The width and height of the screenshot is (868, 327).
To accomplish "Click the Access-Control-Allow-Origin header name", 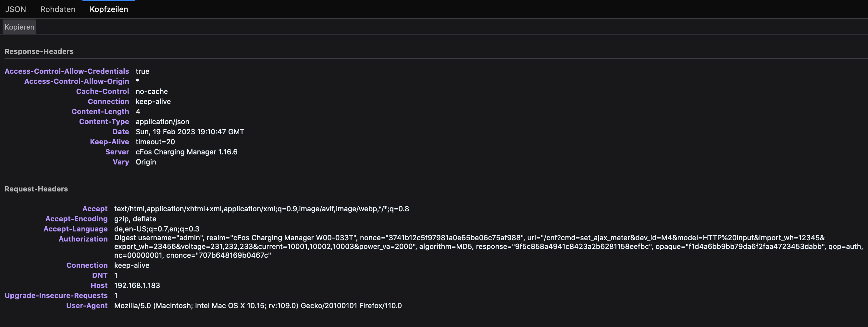I will [x=77, y=81].
